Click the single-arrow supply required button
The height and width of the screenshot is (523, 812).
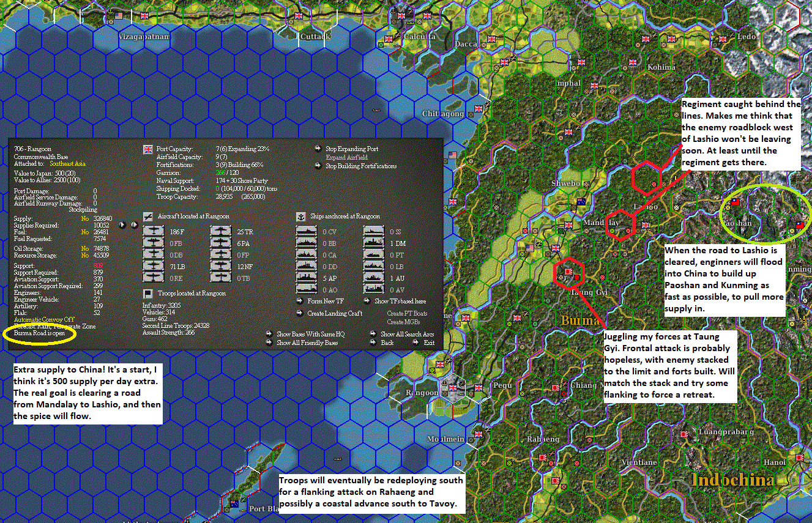121,225
